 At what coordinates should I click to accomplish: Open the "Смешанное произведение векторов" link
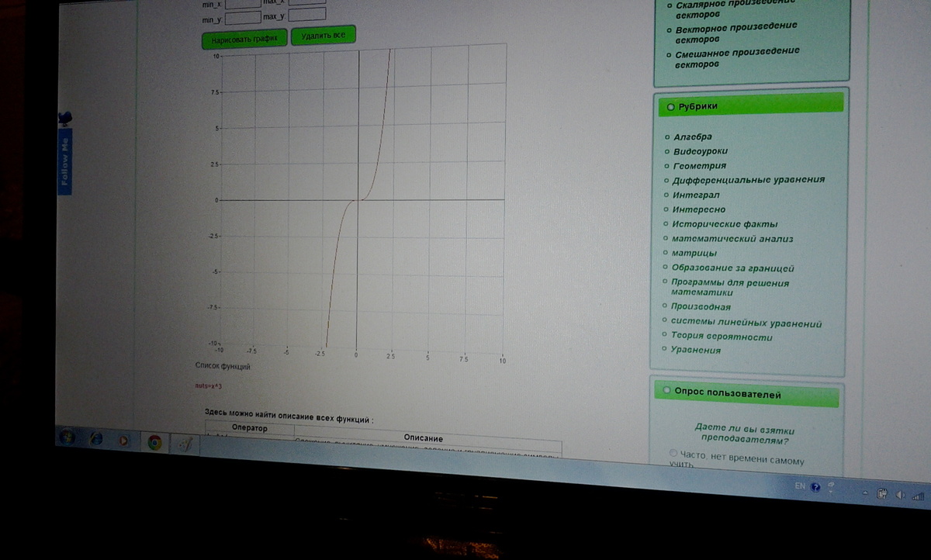[736, 57]
